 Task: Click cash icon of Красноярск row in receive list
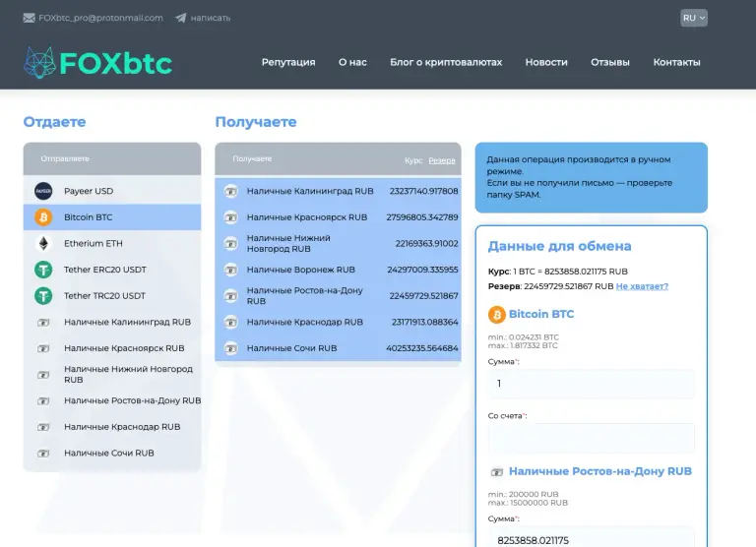pyautogui.click(x=231, y=217)
